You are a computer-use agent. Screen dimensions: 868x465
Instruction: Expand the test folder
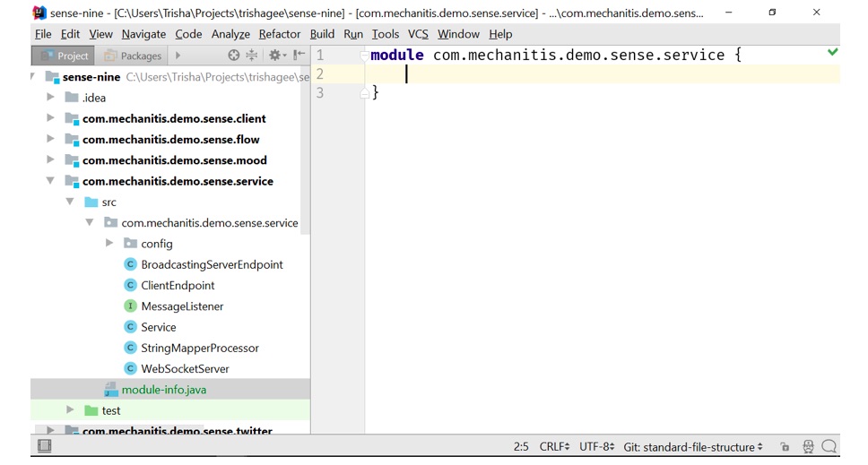(x=70, y=409)
